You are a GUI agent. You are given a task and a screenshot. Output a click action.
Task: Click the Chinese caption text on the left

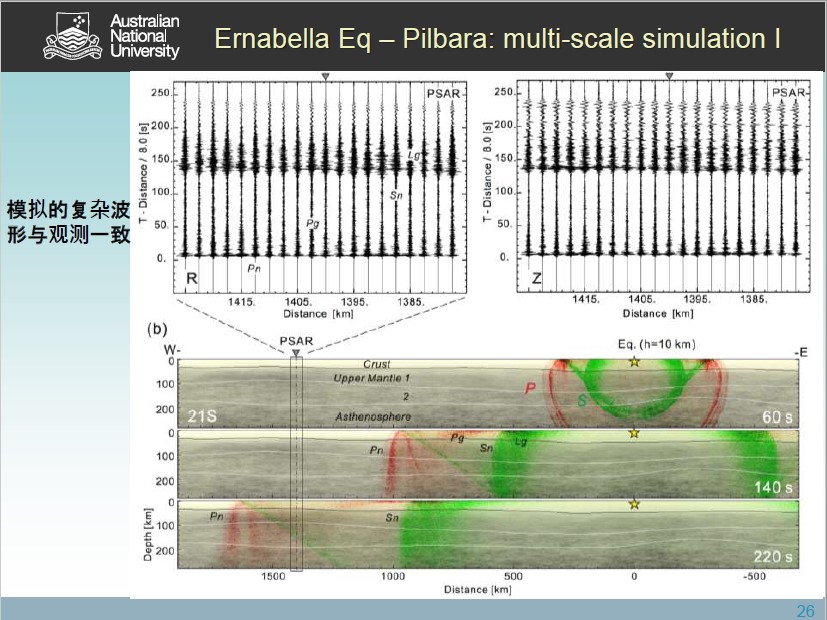point(68,222)
